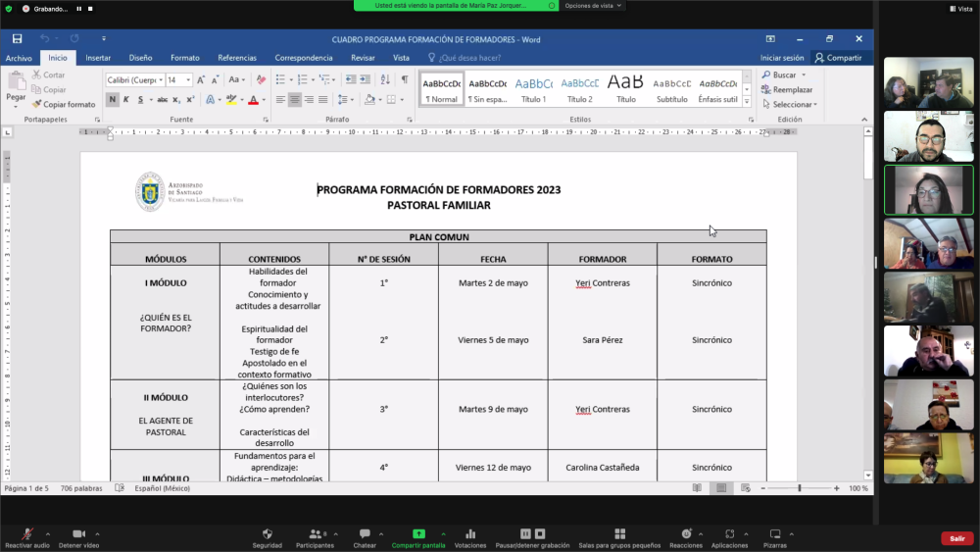Image resolution: width=980 pixels, height=552 pixels.
Task: Open line spacing options
Action: pos(345,99)
